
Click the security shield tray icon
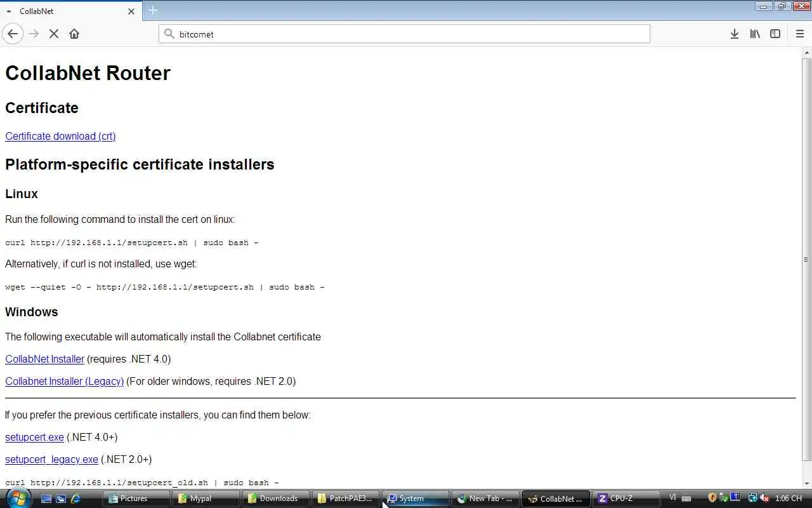coord(712,498)
